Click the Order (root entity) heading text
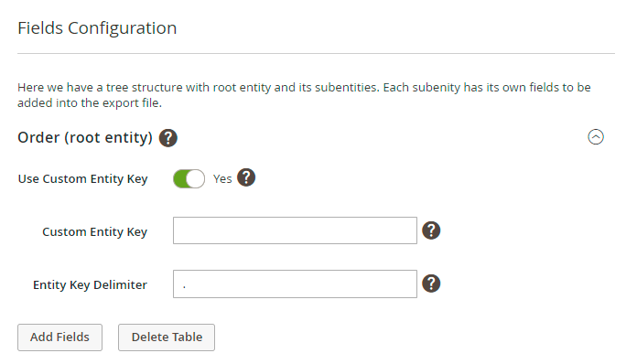The image size is (626, 364). 85,138
